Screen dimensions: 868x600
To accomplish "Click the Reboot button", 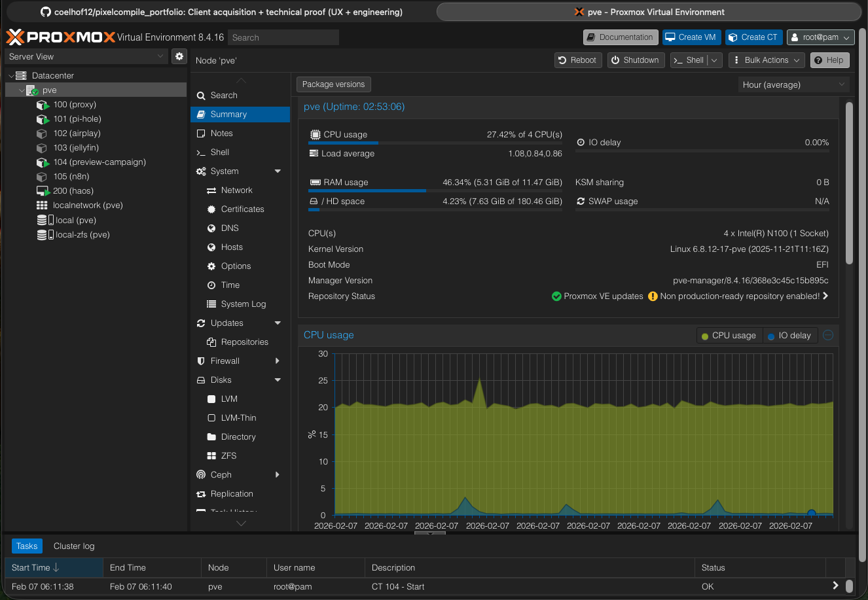I will (x=577, y=60).
